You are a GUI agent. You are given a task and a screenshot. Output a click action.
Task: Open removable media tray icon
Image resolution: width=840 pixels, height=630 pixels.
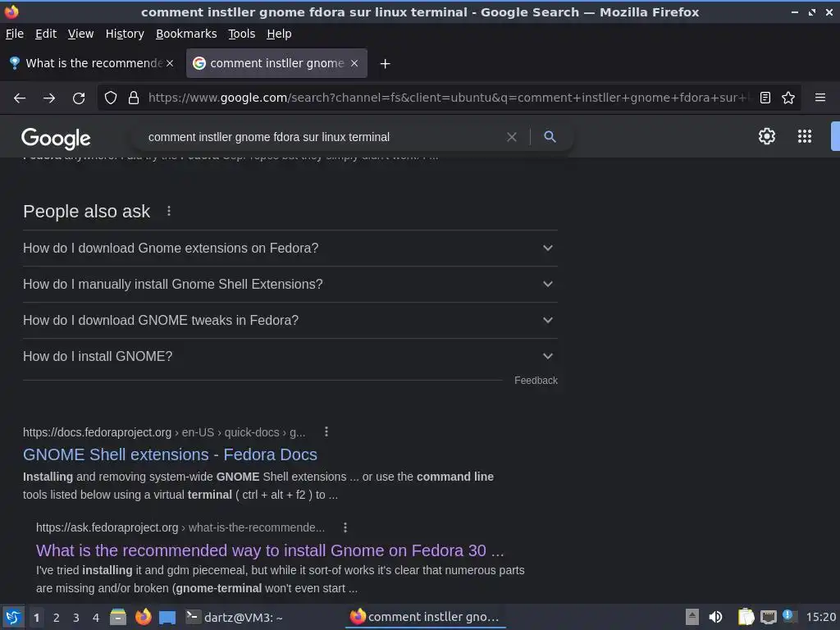point(692,617)
